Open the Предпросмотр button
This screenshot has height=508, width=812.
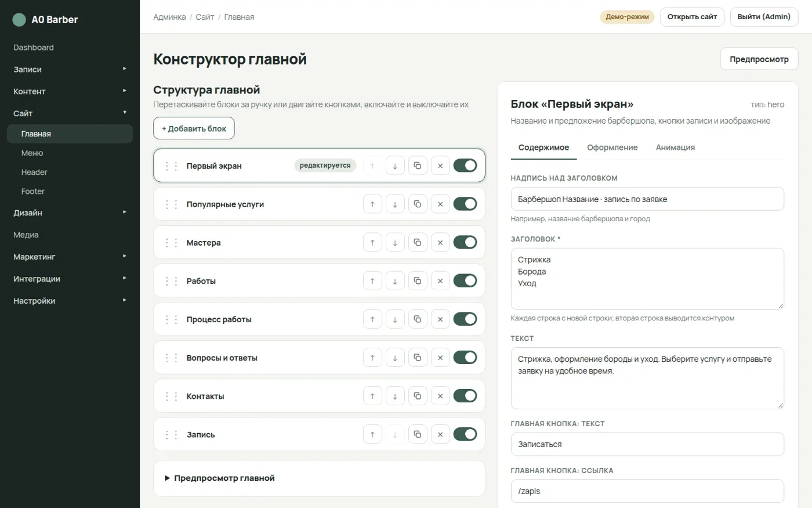click(x=759, y=59)
